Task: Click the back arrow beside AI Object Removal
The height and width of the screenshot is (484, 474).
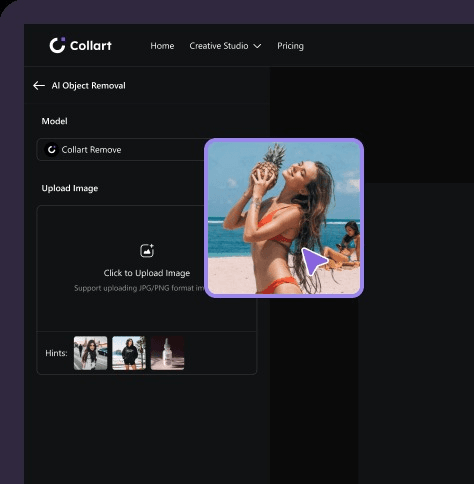Action: point(39,86)
